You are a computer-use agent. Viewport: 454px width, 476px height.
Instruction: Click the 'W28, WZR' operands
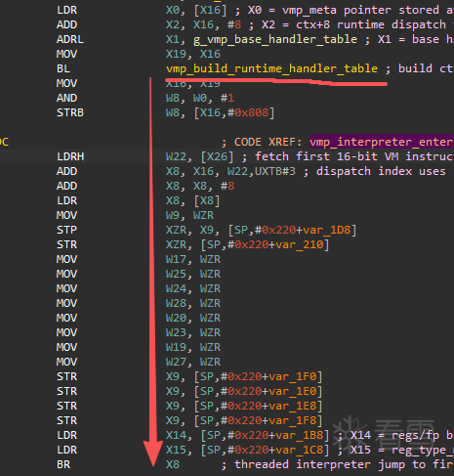click(x=193, y=303)
